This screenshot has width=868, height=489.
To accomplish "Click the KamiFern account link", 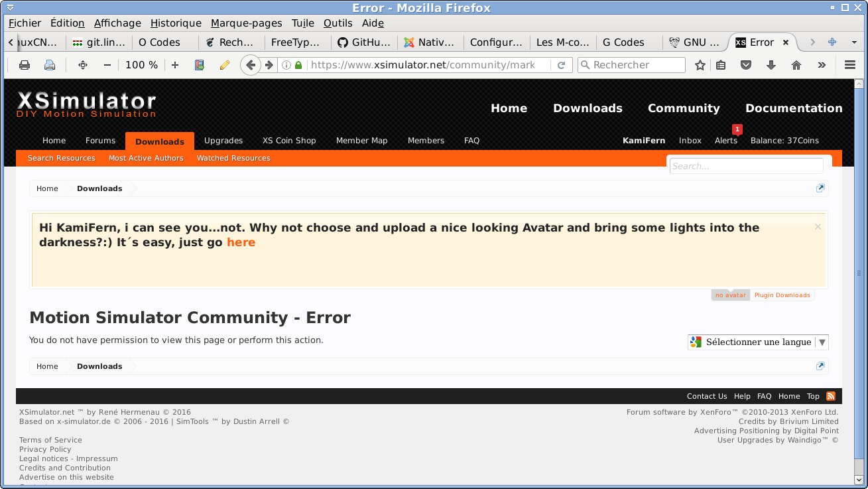I will tap(644, 141).
